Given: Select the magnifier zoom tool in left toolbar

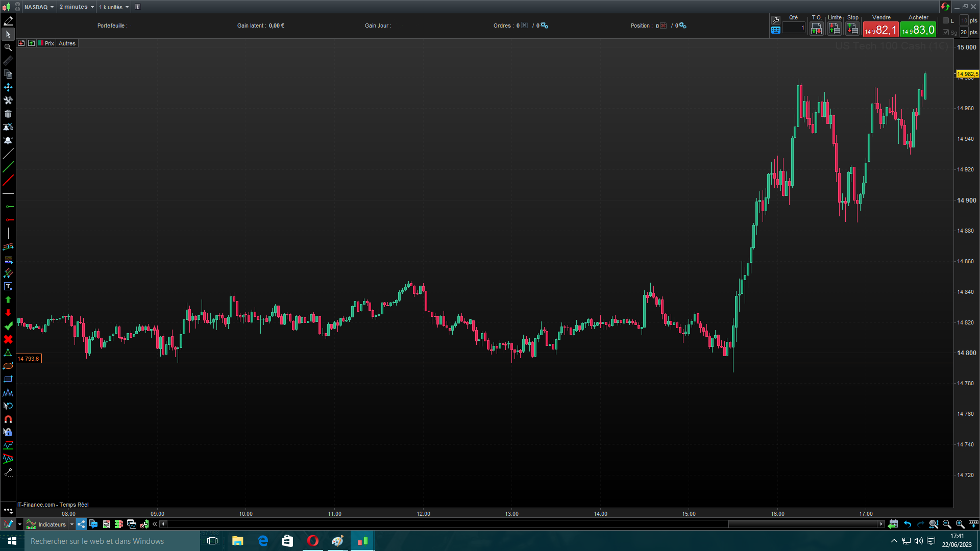Looking at the screenshot, I should coord(8,47).
